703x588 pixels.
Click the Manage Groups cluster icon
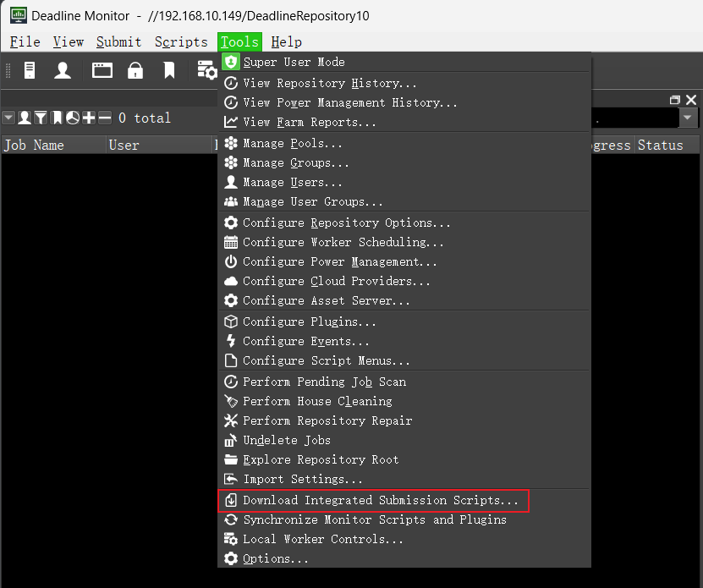(x=230, y=162)
